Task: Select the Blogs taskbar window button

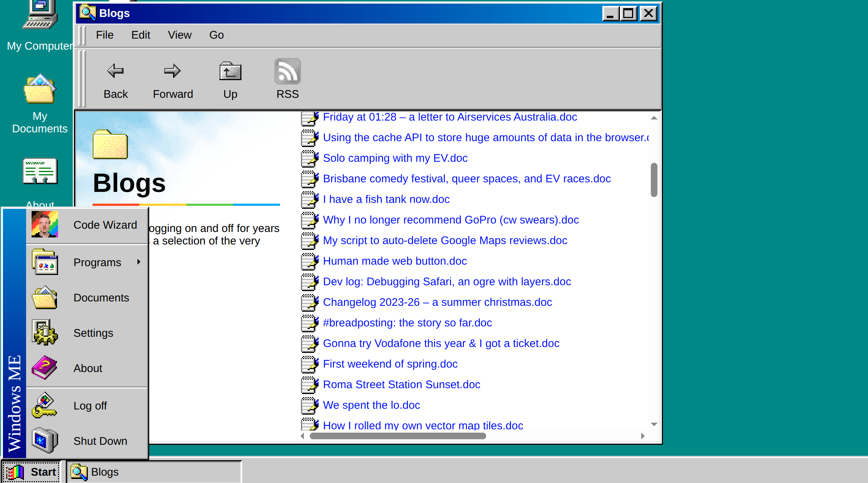Action: pyautogui.click(x=154, y=472)
